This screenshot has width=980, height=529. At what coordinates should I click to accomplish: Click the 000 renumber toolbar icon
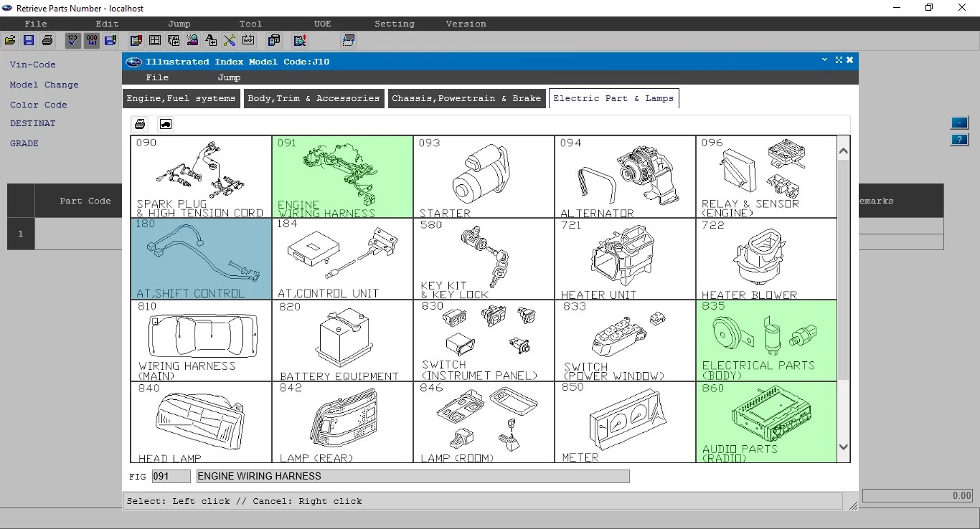(92, 40)
